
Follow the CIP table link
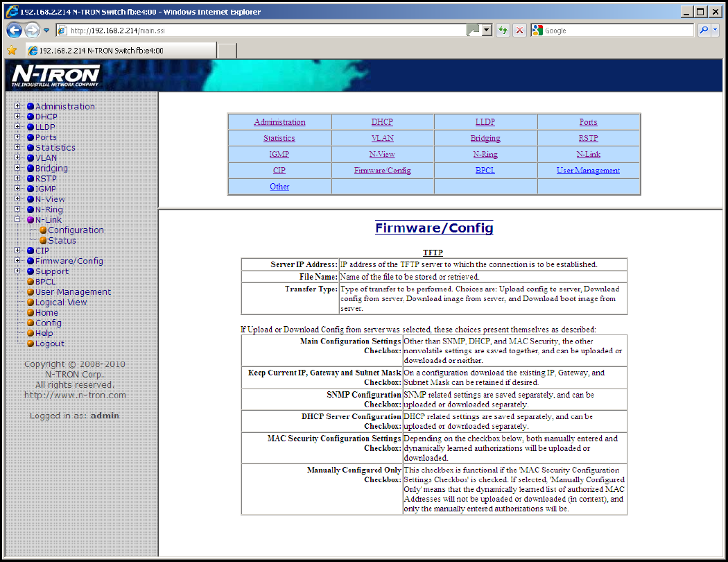(279, 171)
